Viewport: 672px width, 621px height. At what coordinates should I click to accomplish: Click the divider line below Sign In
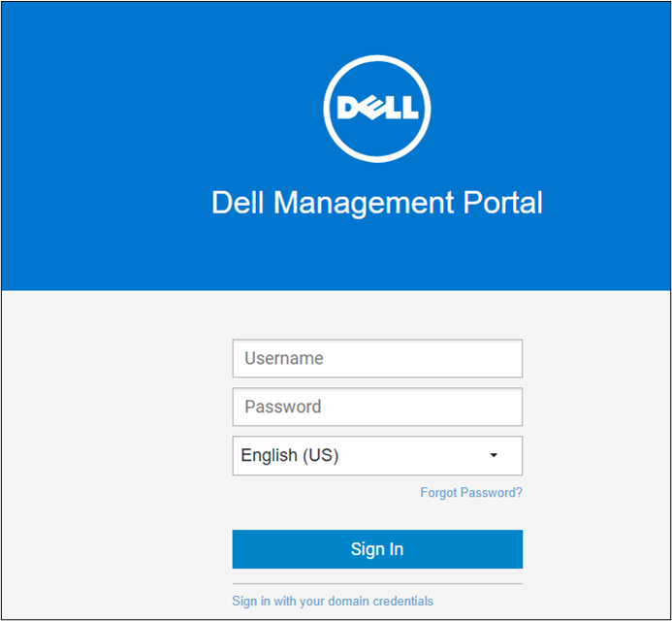[x=377, y=584]
